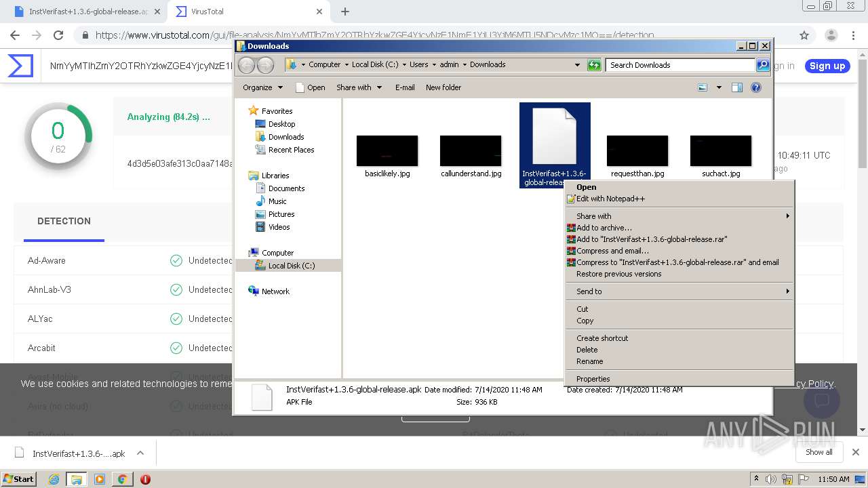
Task: Choose Properties from the context menu
Action: click(x=679, y=379)
